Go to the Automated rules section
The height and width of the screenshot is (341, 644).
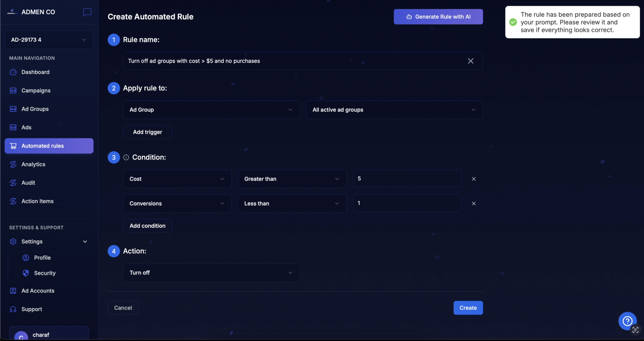tap(42, 146)
